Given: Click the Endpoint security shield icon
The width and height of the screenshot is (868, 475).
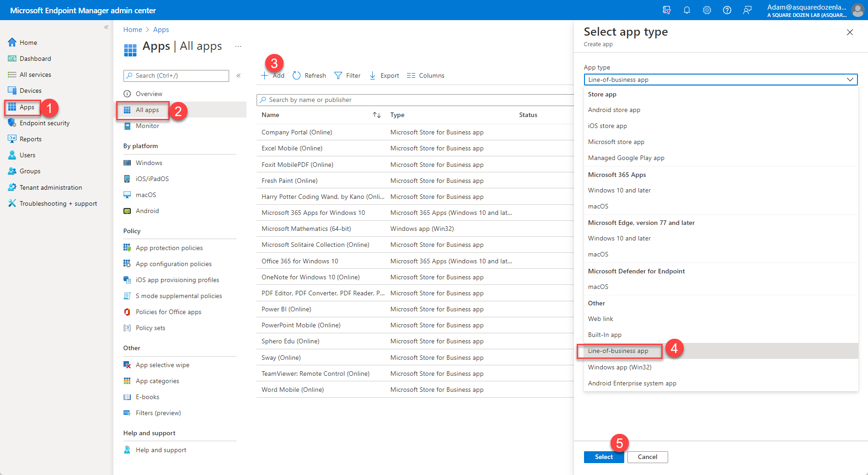Looking at the screenshot, I should click(x=12, y=123).
